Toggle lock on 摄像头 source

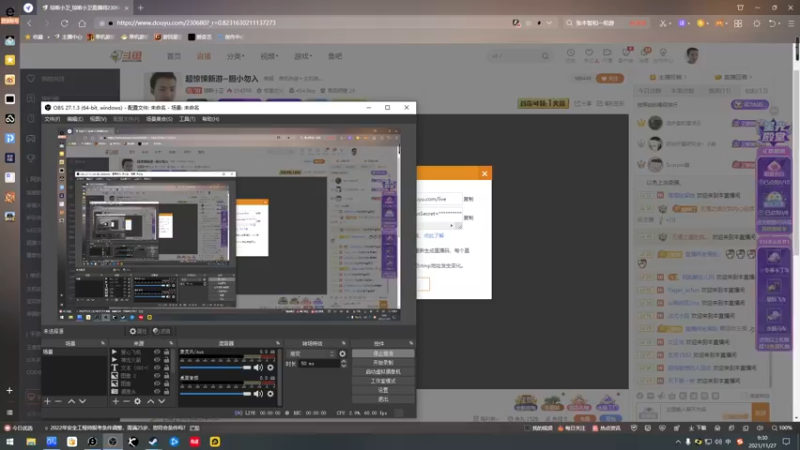[166, 391]
